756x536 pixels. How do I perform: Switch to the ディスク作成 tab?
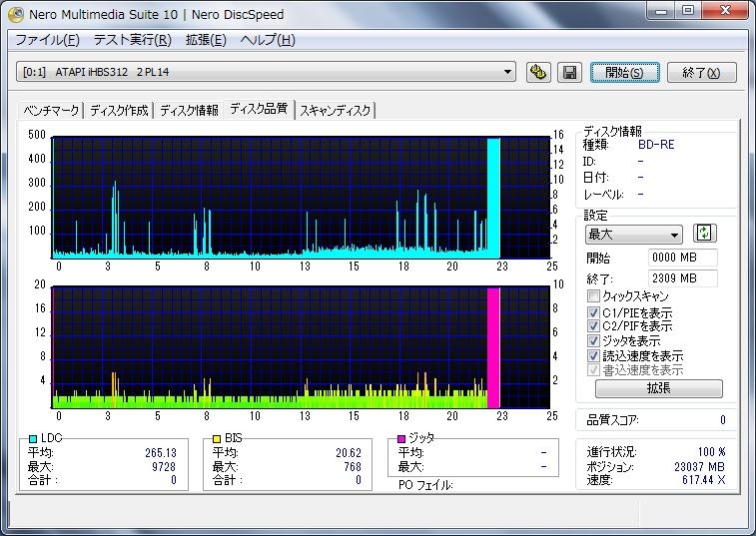(119, 111)
